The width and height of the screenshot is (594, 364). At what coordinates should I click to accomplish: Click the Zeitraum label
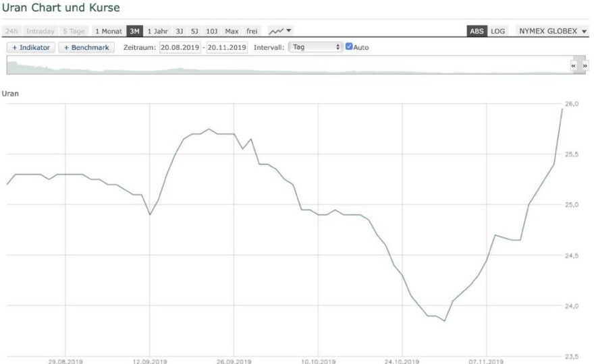[140, 48]
